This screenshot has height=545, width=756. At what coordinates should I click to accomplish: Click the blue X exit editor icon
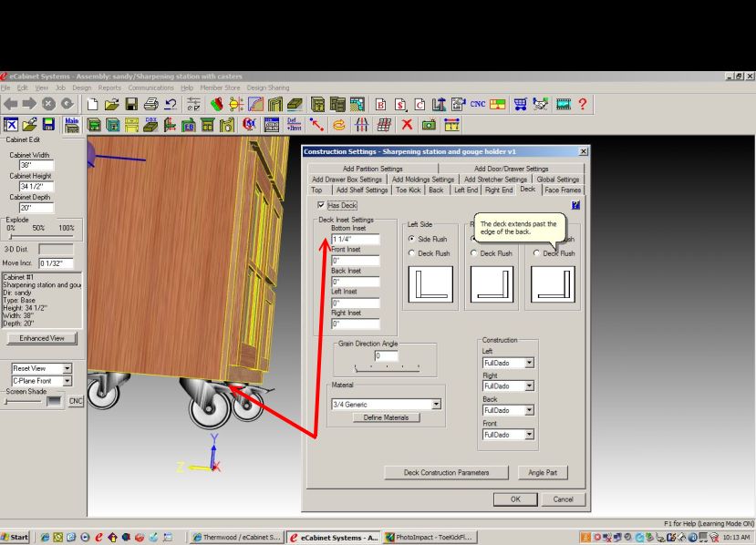11,125
